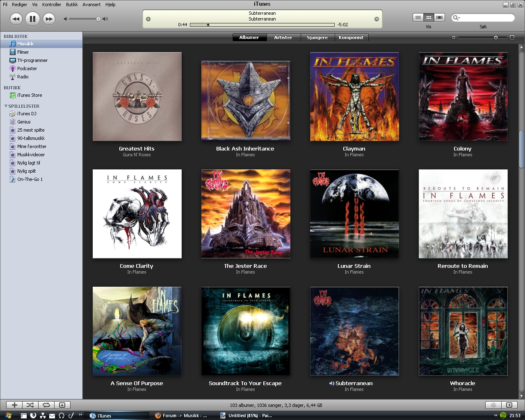Open the Genius playlist

click(41, 122)
